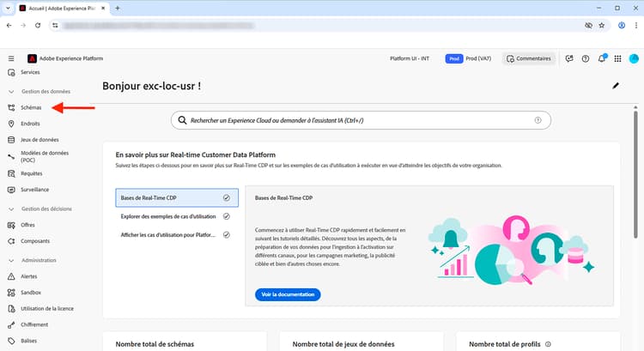
Task: Click the Composants icon
Action: [11, 241]
